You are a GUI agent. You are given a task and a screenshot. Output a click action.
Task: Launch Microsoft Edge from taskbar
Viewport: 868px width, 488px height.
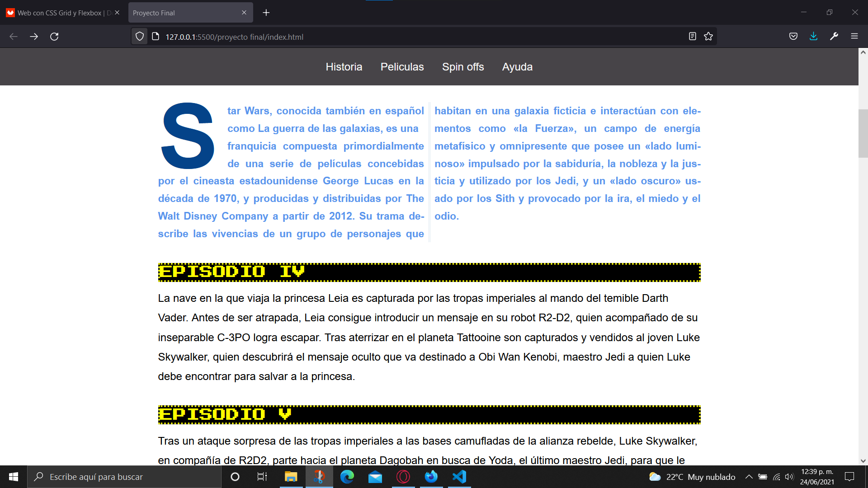coord(347,477)
